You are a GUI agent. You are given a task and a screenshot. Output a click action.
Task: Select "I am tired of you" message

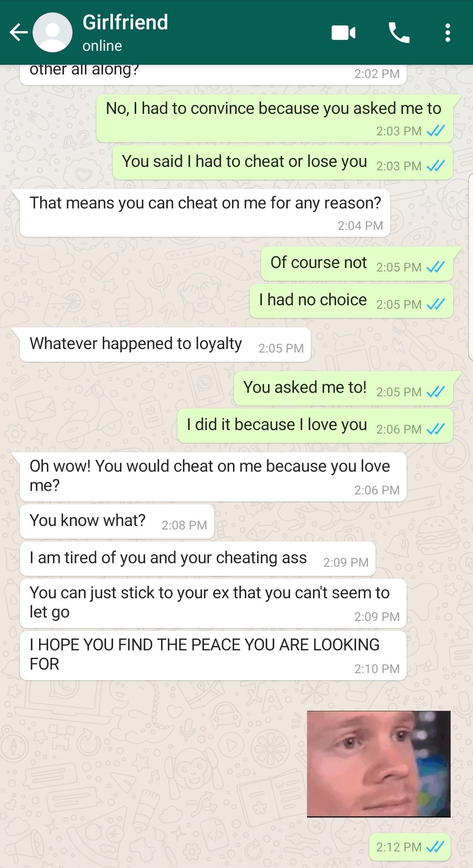pyautogui.click(x=198, y=559)
